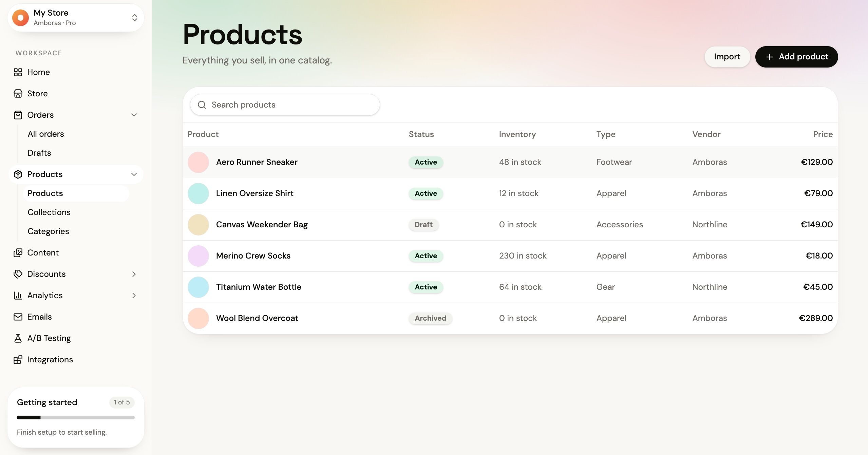The image size is (868, 455).
Task: Click the plus icon on Add product
Action: 770,57
